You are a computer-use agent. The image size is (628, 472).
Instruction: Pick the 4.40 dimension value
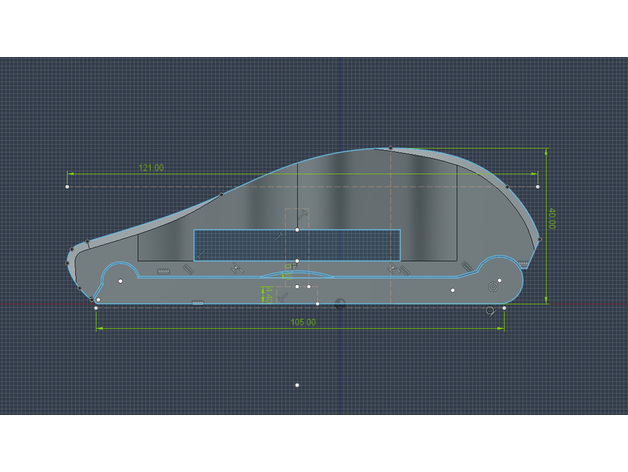[x=266, y=293]
